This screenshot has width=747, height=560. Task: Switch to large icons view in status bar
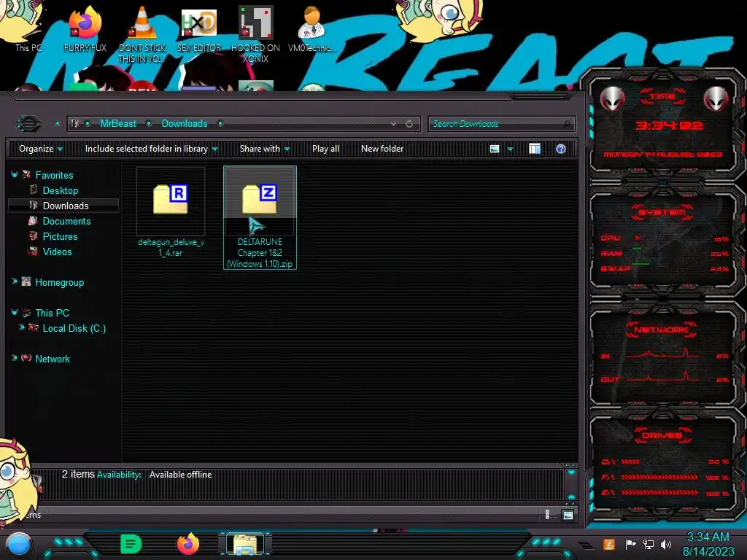click(568, 515)
